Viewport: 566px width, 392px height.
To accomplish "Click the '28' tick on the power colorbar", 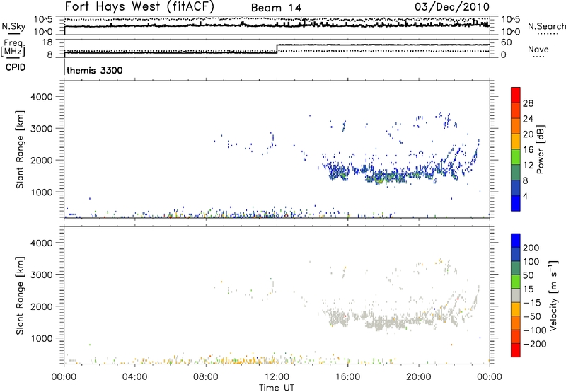I will [x=528, y=103].
